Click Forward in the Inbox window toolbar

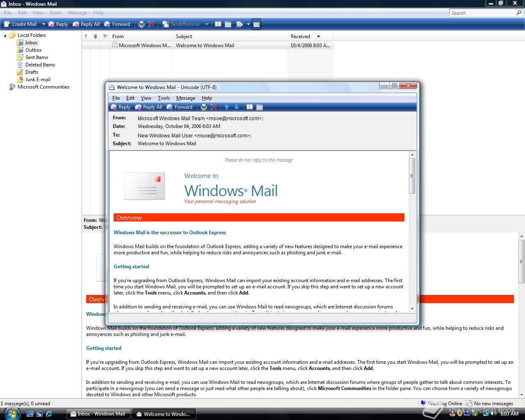pos(117,24)
